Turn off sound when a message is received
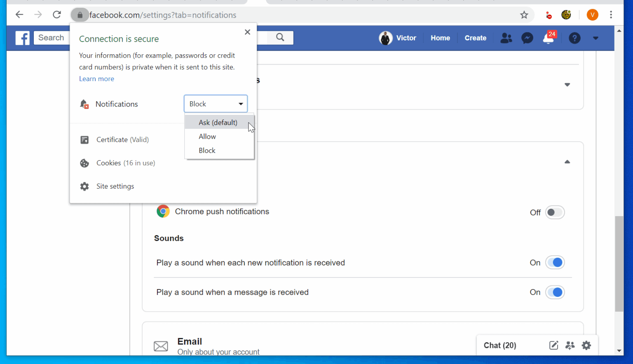 coord(555,292)
